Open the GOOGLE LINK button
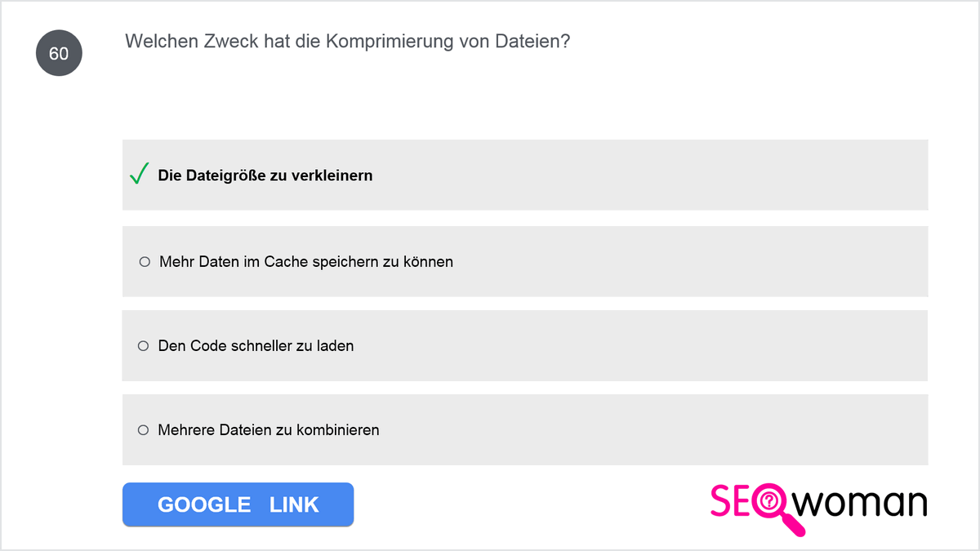The height and width of the screenshot is (551, 980). coord(238,504)
